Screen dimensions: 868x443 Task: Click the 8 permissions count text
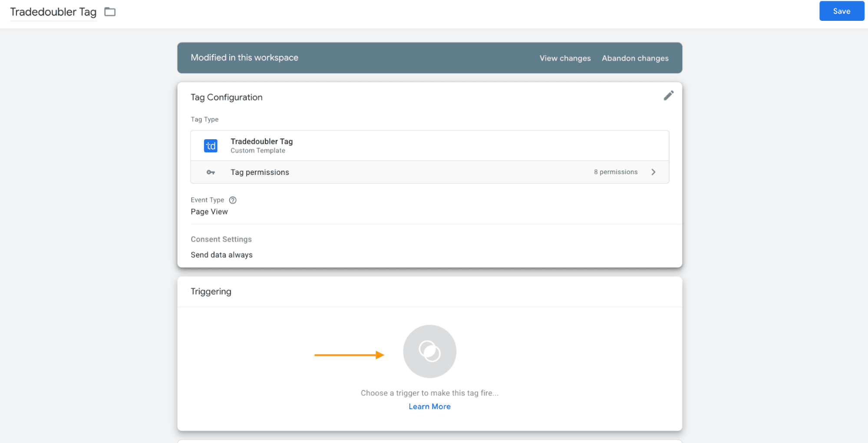tap(615, 172)
